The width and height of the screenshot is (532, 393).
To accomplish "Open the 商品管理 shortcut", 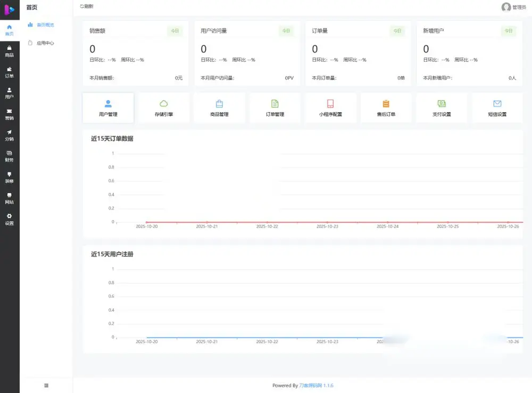I will [220, 108].
